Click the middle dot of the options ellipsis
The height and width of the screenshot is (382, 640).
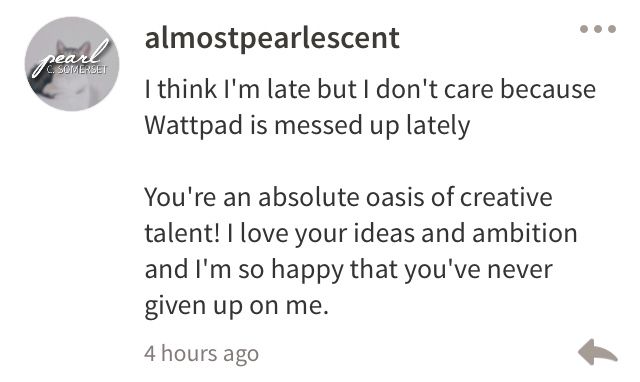tap(598, 29)
